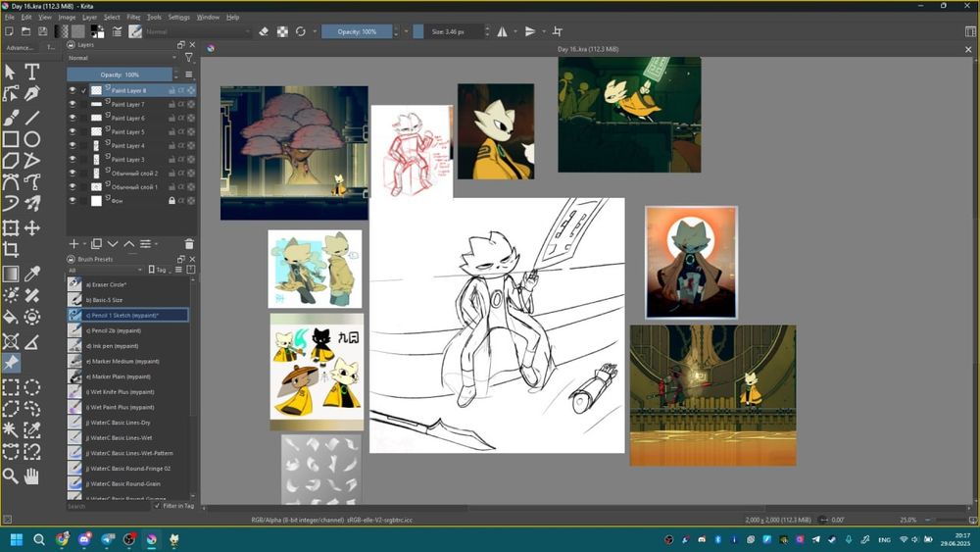Hide Paint Layer 5 with eye icon
The image size is (980, 552).
73,132
